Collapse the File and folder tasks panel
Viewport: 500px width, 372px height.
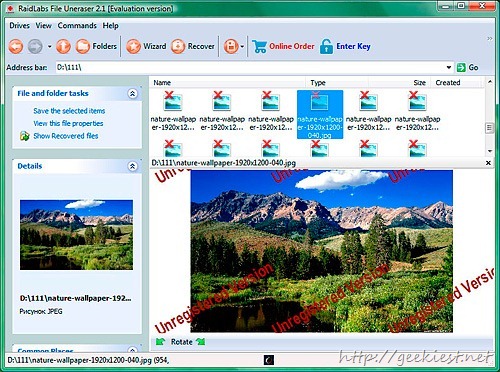[x=132, y=94]
